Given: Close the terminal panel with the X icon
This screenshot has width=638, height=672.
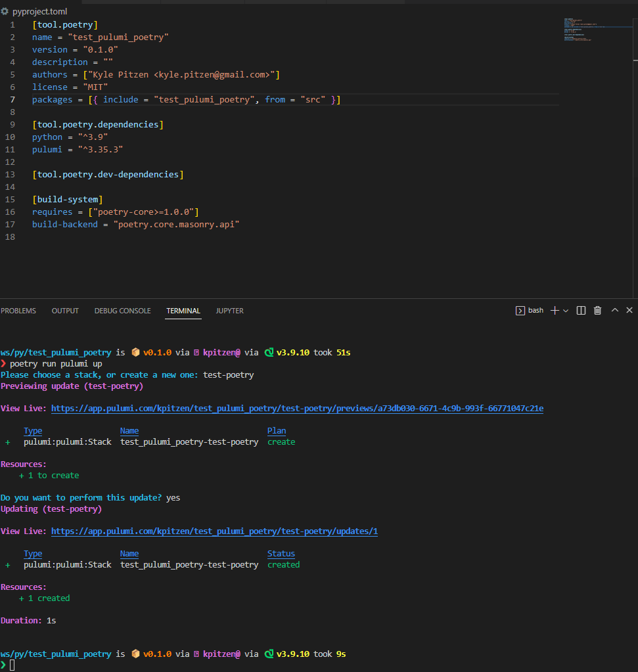Looking at the screenshot, I should 629,310.
